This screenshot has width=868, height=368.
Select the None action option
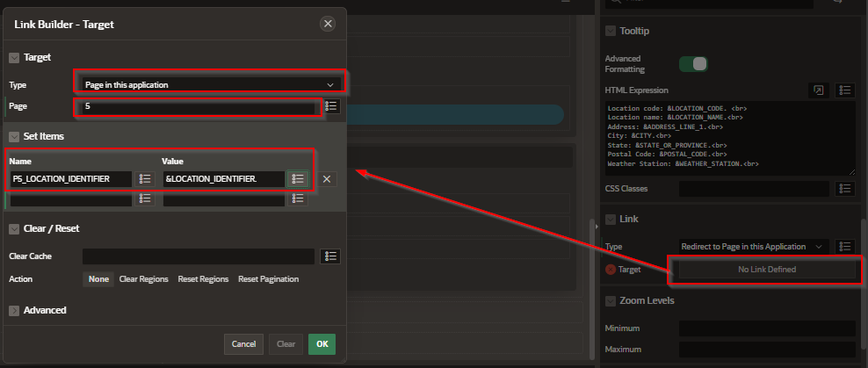click(x=98, y=279)
